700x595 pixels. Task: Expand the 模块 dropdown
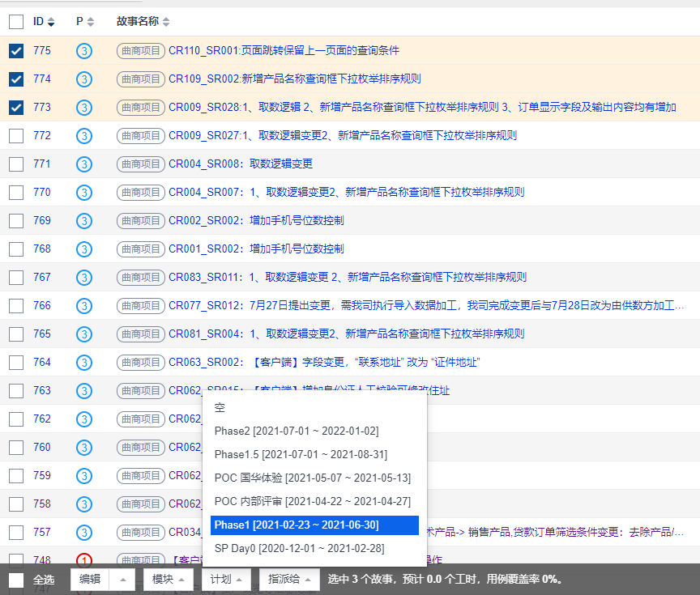(x=169, y=580)
